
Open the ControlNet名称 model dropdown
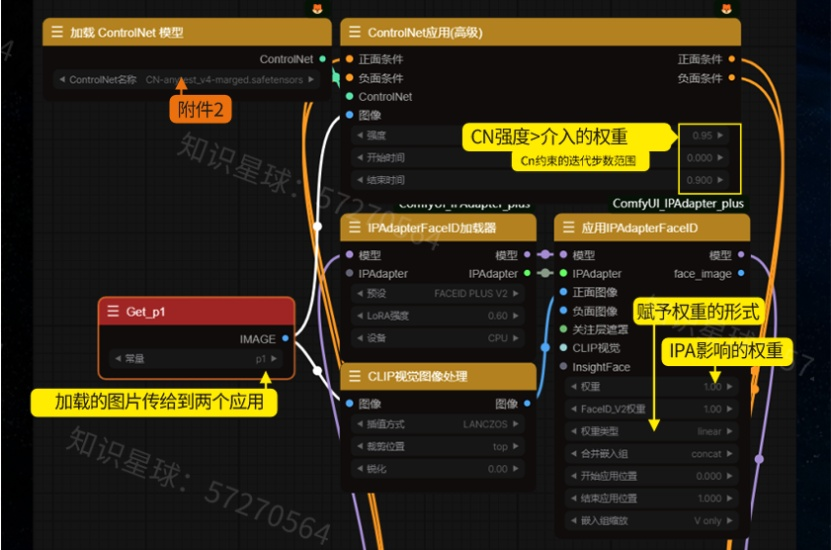tap(187, 80)
